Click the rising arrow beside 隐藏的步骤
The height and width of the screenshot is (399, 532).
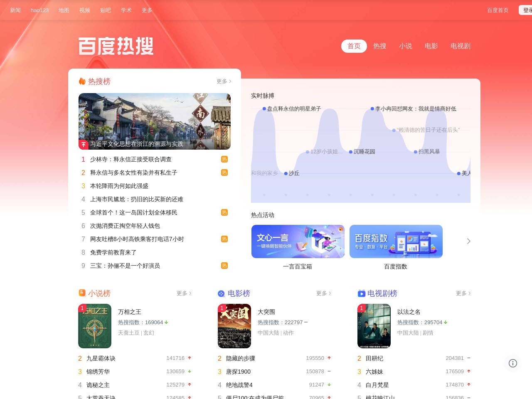(329, 358)
